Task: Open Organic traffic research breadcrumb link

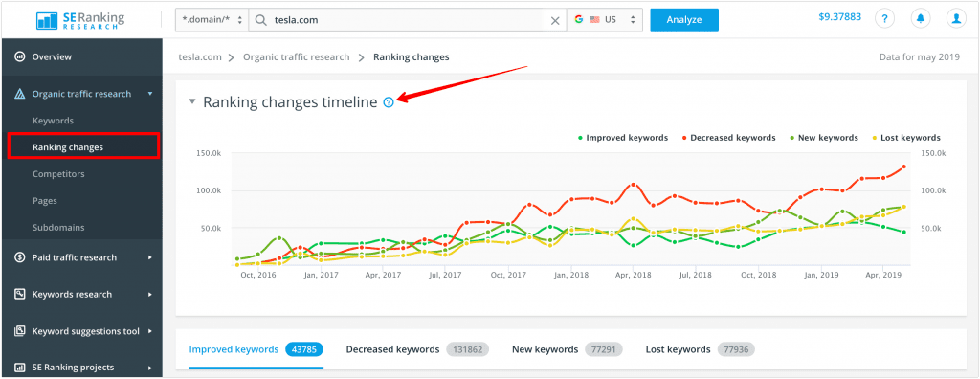Action: tap(297, 56)
